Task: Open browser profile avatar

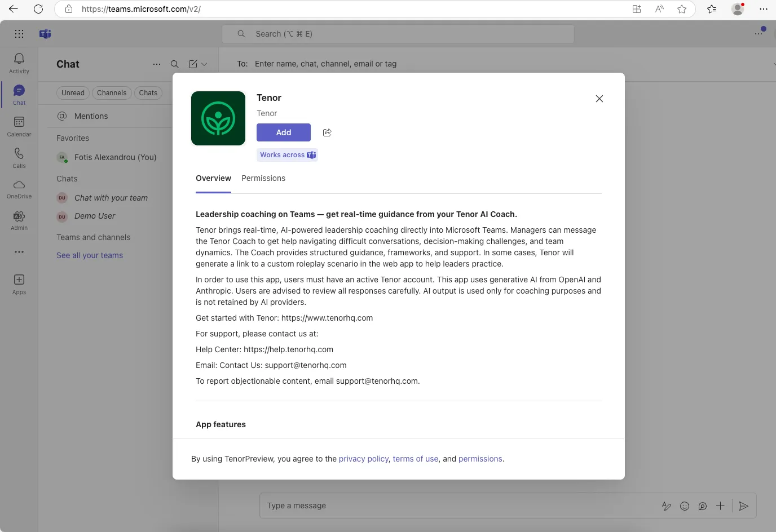Action: (738, 9)
